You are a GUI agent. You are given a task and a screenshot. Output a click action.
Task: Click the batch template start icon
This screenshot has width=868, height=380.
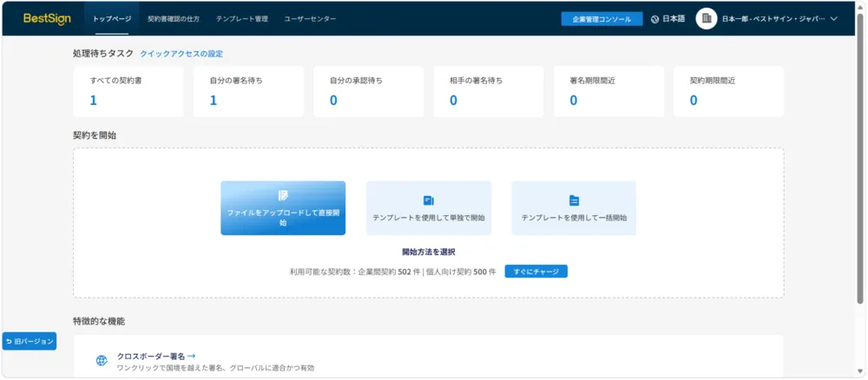[574, 200]
